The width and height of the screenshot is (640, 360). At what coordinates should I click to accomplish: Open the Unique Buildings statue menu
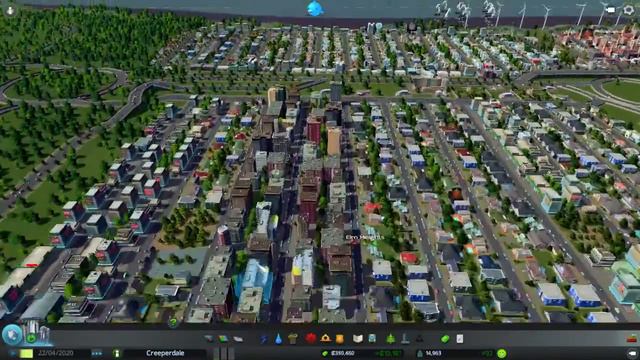[405, 338]
